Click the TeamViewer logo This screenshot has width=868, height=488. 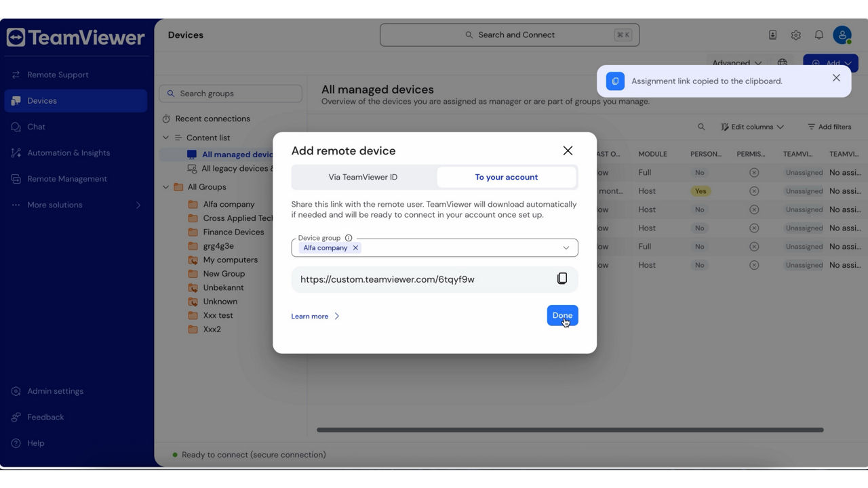point(75,37)
